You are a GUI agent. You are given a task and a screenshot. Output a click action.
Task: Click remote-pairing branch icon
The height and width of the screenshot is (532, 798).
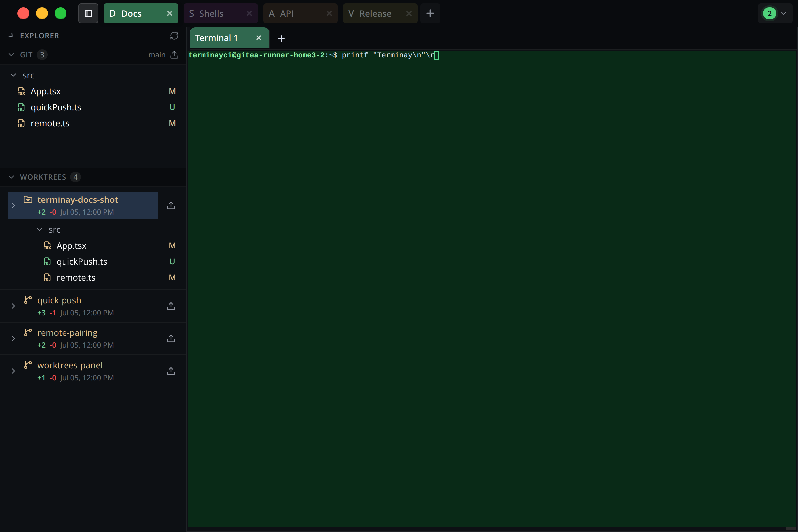click(28, 332)
